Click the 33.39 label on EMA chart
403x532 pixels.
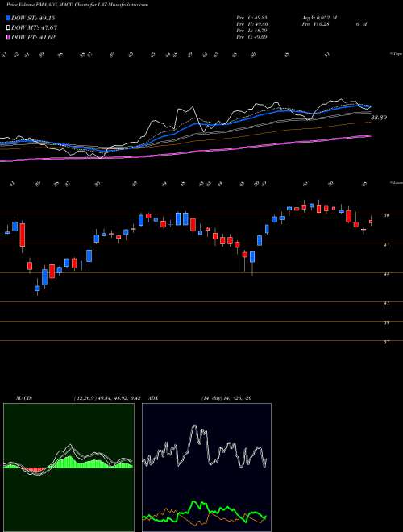(379, 118)
